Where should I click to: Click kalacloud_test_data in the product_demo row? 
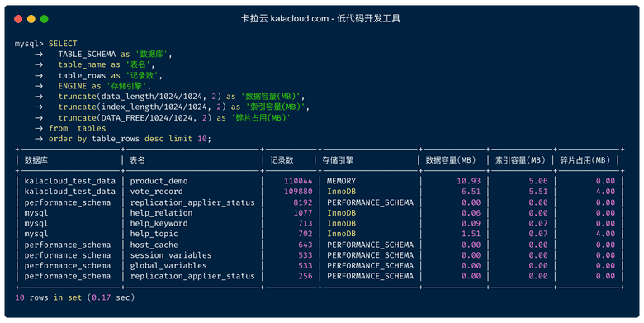[x=70, y=181]
